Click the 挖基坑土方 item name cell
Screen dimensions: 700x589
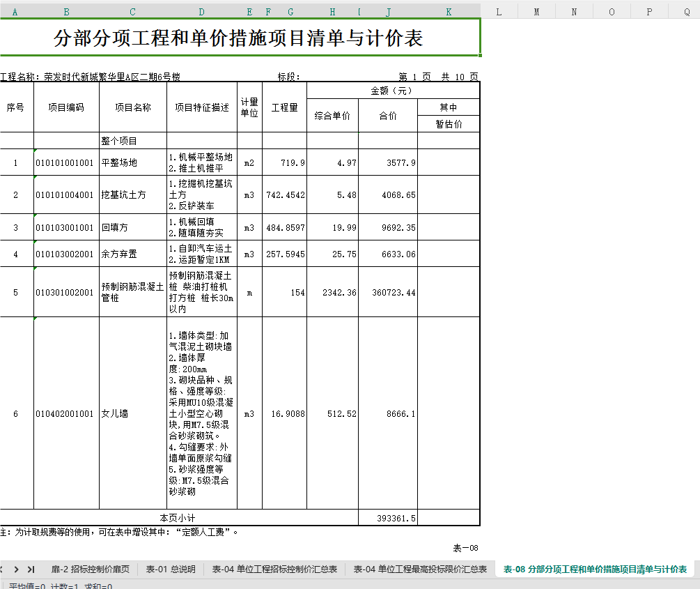tap(133, 195)
